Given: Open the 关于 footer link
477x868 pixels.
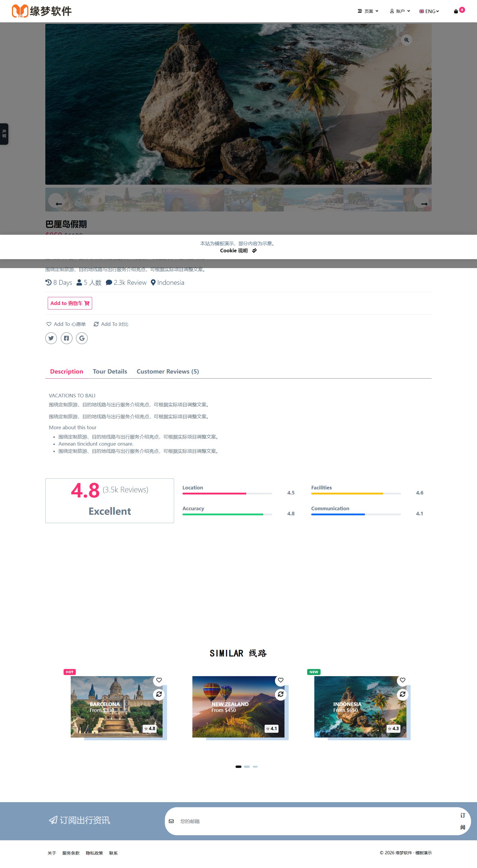Looking at the screenshot, I should coord(52,853).
